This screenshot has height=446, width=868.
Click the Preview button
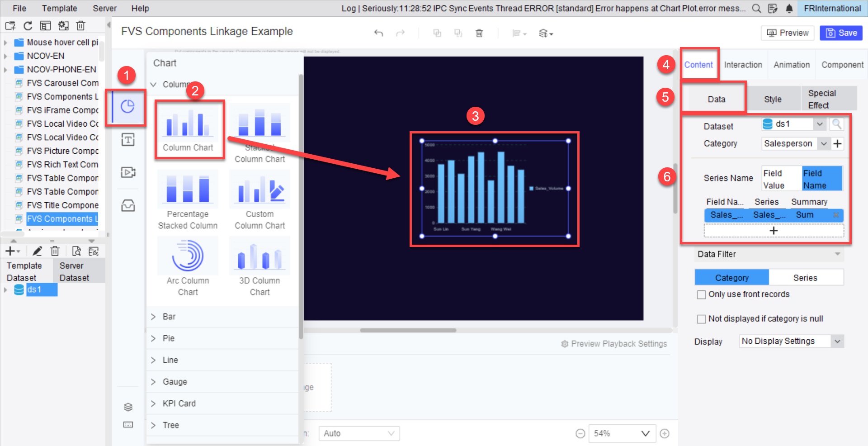pos(788,33)
